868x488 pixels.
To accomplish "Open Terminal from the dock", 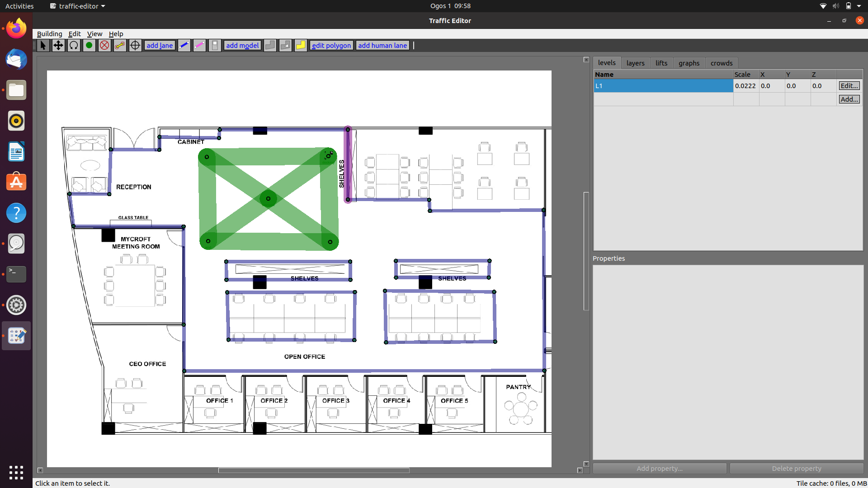I will 16,274.
